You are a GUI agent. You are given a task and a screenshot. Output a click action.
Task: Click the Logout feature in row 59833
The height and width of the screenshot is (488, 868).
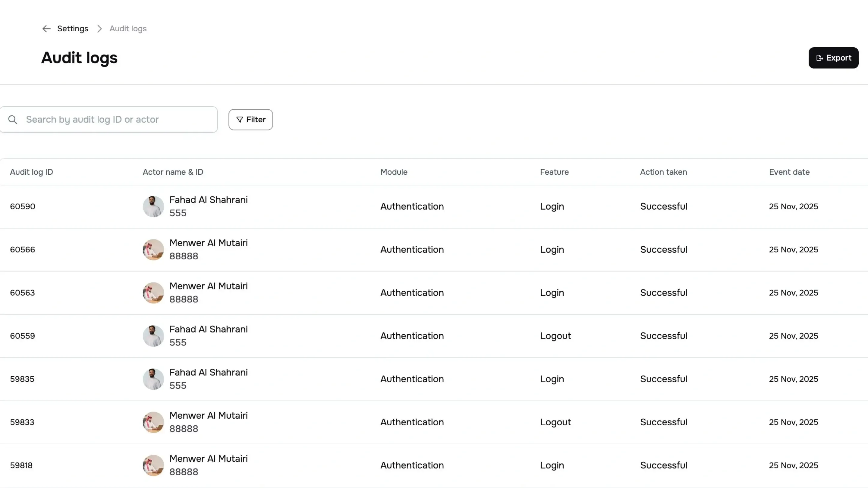(x=555, y=422)
